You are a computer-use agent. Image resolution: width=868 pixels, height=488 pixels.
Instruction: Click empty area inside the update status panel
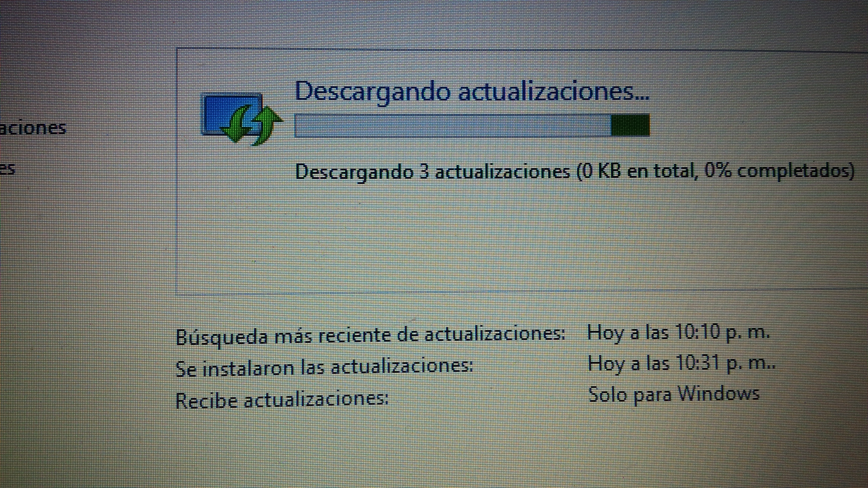click(472, 236)
